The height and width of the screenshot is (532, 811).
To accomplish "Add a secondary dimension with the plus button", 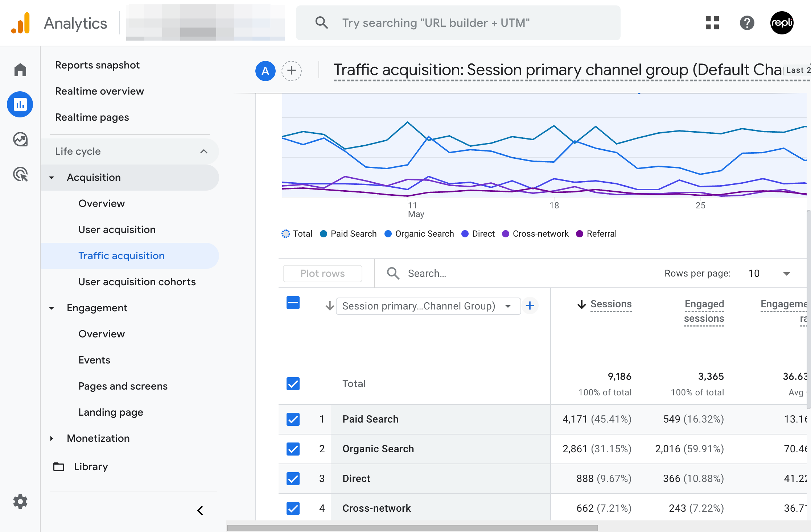I will [530, 306].
